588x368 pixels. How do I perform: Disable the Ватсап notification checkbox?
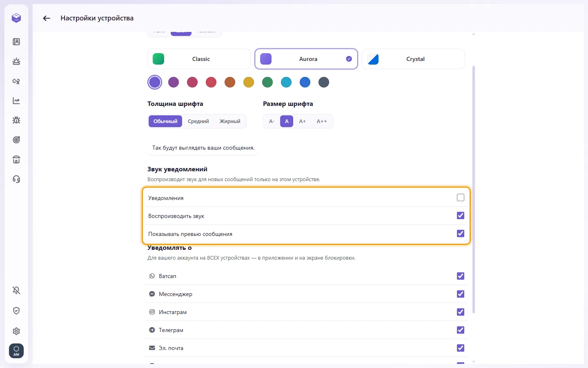(x=461, y=276)
